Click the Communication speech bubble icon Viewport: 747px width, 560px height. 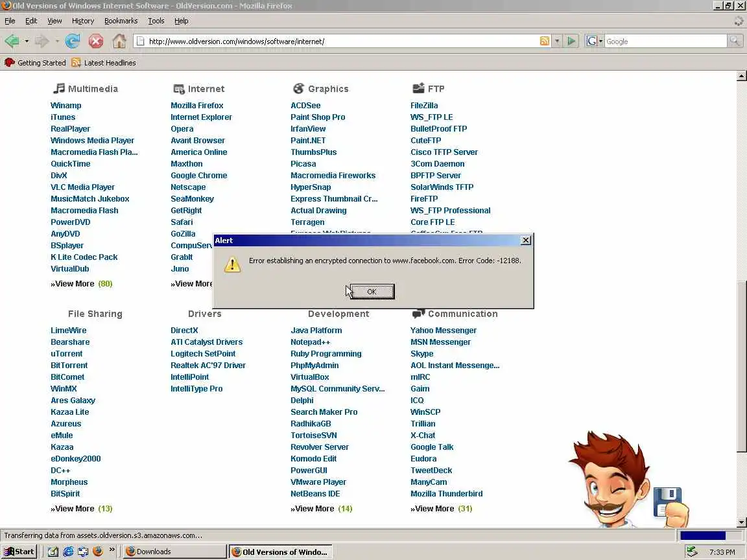(x=418, y=313)
